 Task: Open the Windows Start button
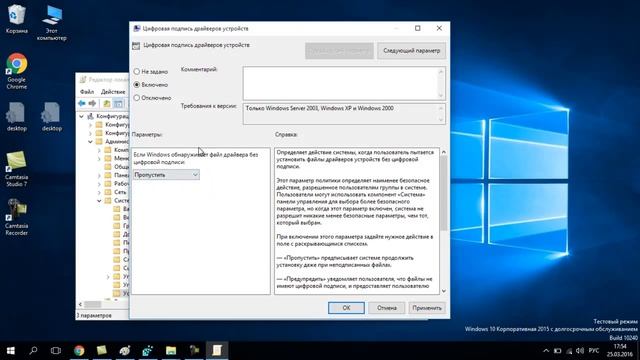[x=11, y=351]
